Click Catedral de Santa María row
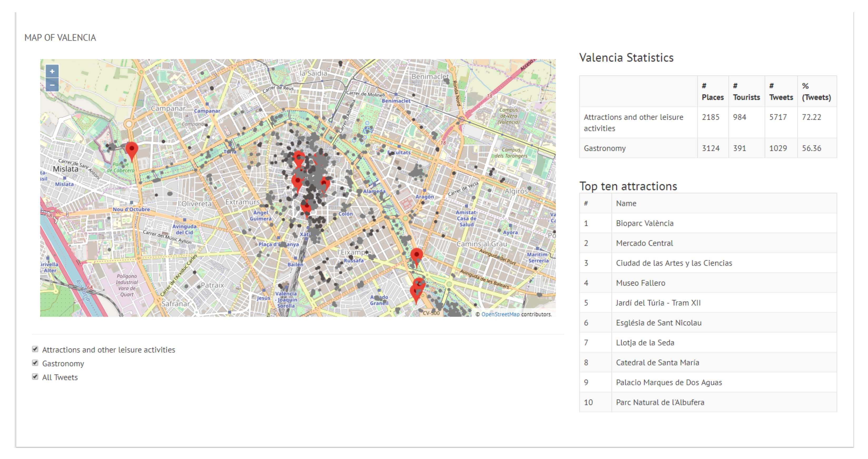The image size is (868, 459). (x=657, y=362)
